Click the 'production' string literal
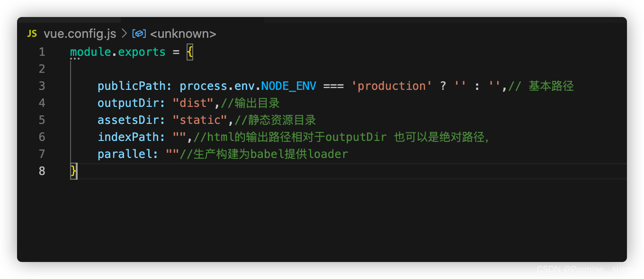The width and height of the screenshot is (644, 279). click(392, 86)
